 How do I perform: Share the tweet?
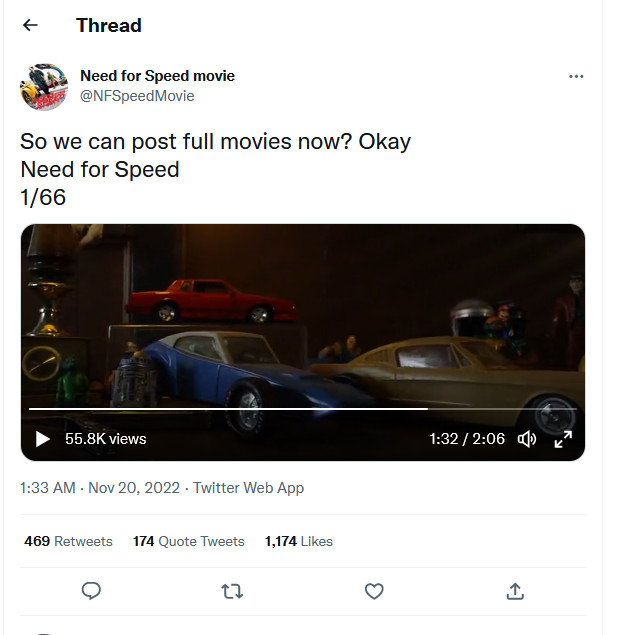[x=515, y=591]
